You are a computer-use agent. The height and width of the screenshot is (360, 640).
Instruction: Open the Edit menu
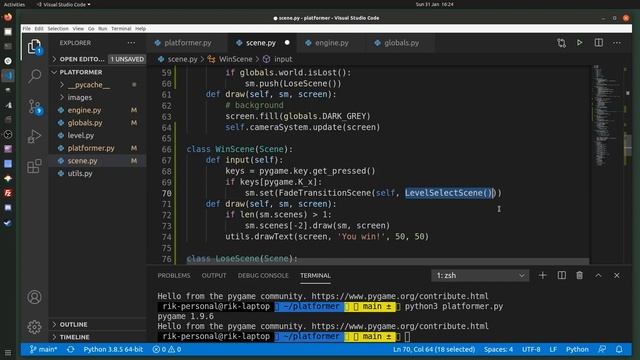[x=39, y=29]
